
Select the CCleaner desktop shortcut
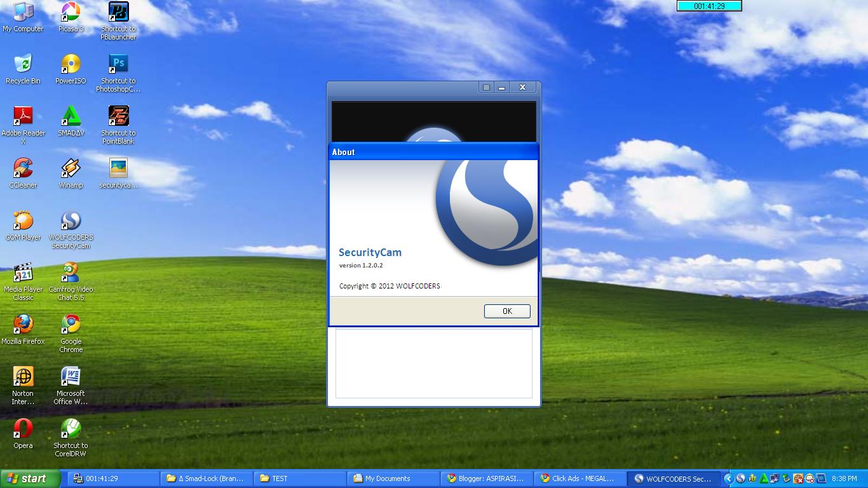tap(23, 173)
